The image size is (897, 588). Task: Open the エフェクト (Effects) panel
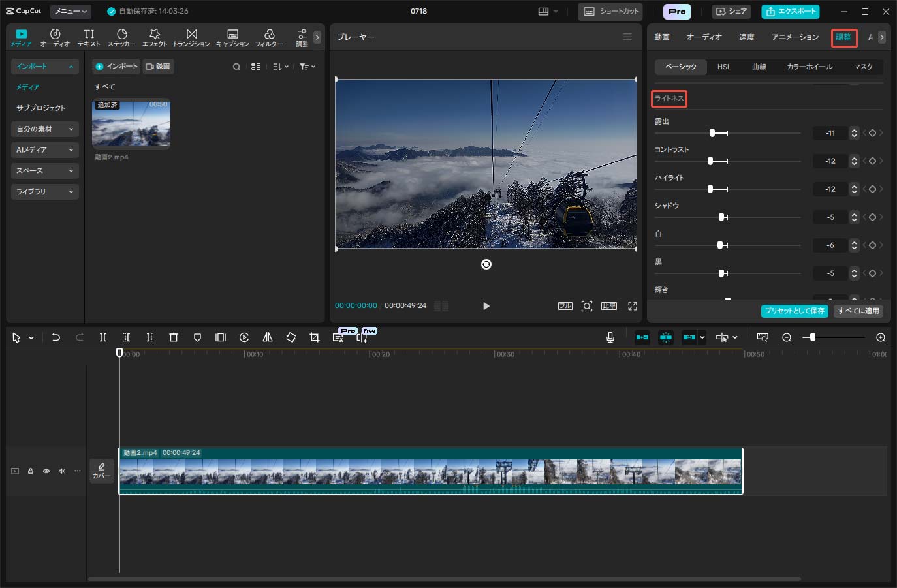pos(155,37)
